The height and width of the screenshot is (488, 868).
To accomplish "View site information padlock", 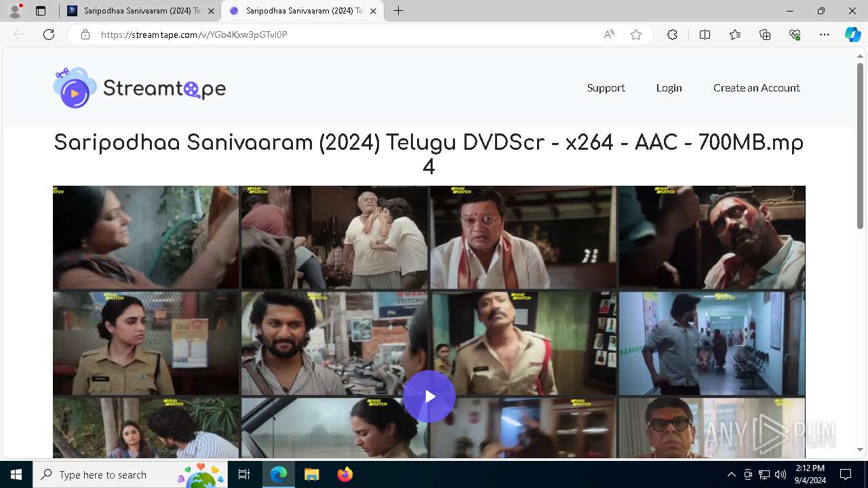I will pos(85,35).
